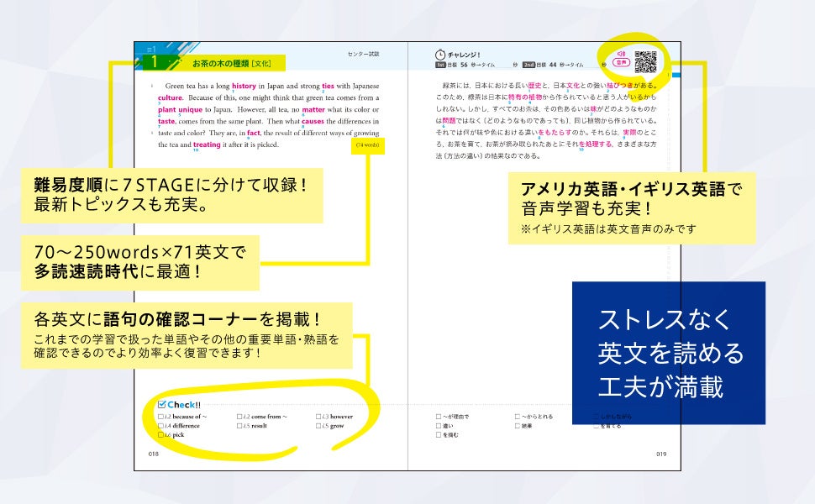Tick the 'because of ~' checkbox
Screen dimensions: 815x504
point(160,417)
